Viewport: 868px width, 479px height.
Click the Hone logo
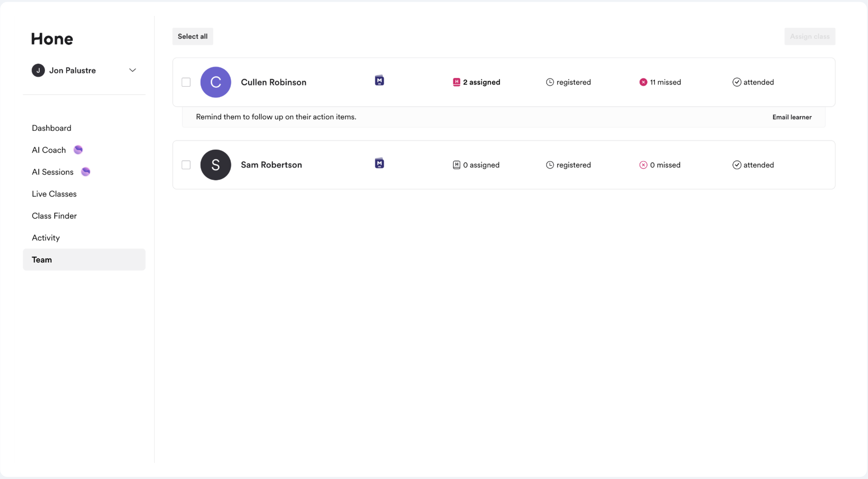point(52,39)
